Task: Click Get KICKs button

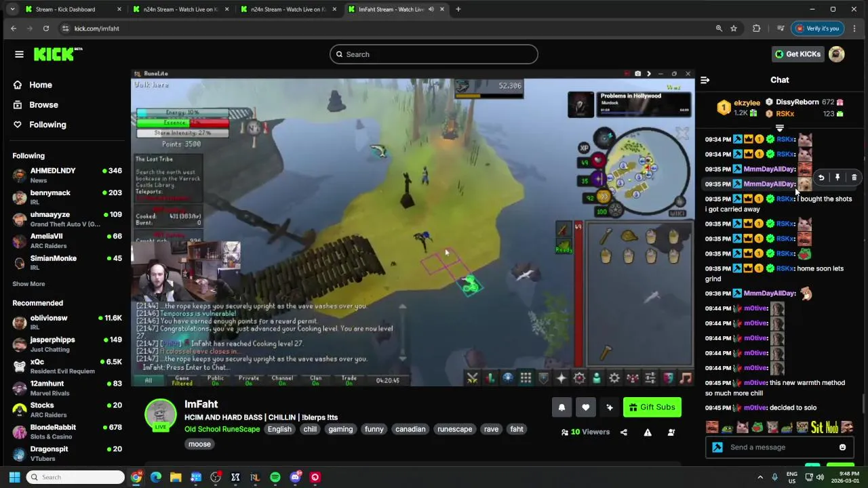Action: pos(798,54)
